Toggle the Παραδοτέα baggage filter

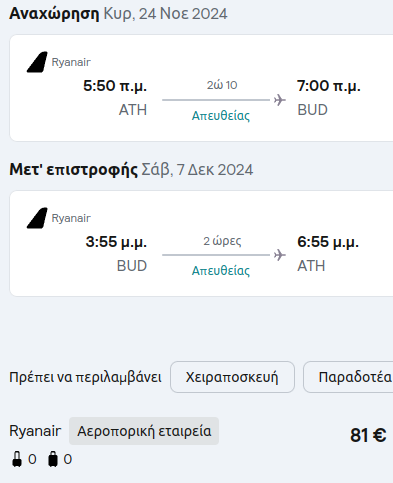(348, 377)
